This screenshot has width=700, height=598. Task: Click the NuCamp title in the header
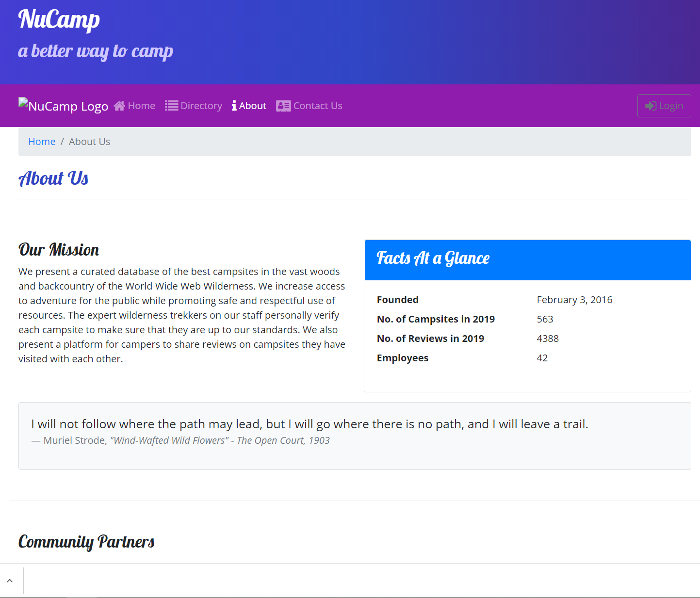pos(59,20)
